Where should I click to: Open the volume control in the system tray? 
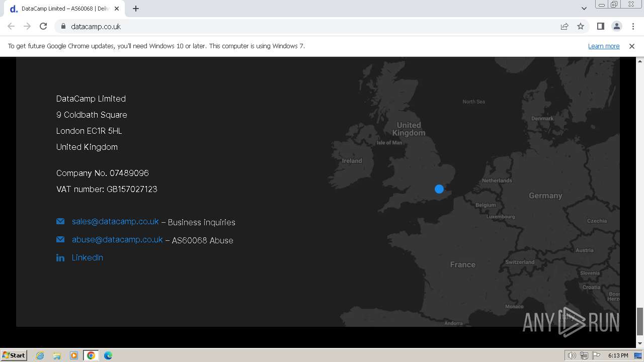[x=572, y=355]
